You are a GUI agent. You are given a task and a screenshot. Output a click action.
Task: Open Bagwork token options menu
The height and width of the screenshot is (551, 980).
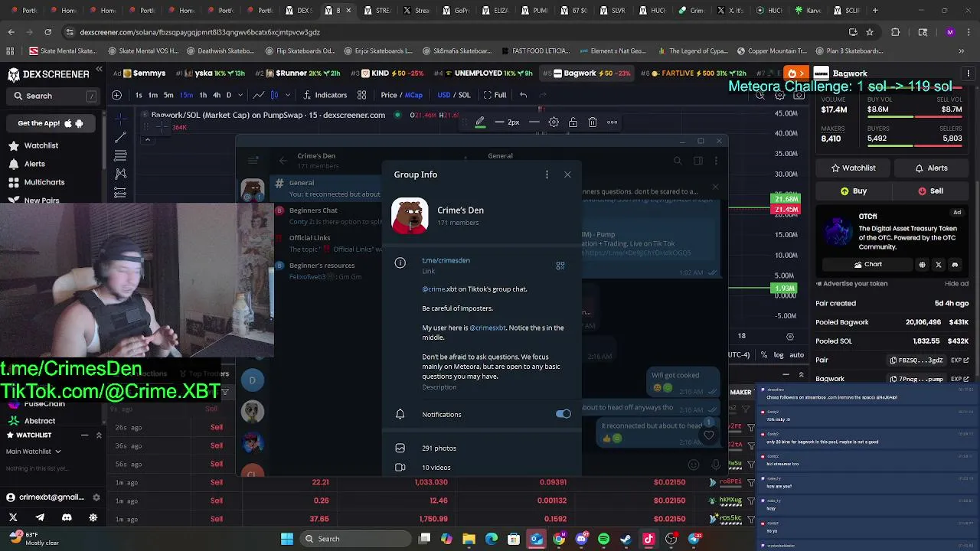(968, 73)
